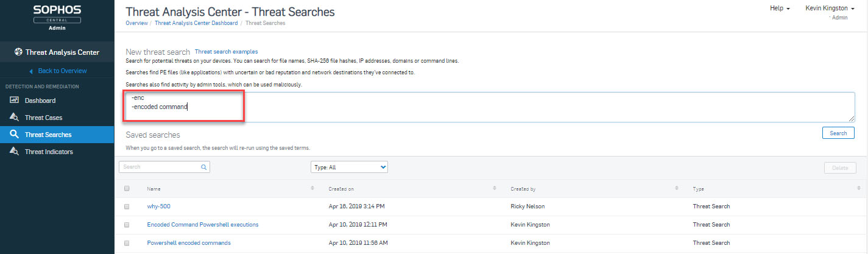Open Threat search examples link

point(226,52)
